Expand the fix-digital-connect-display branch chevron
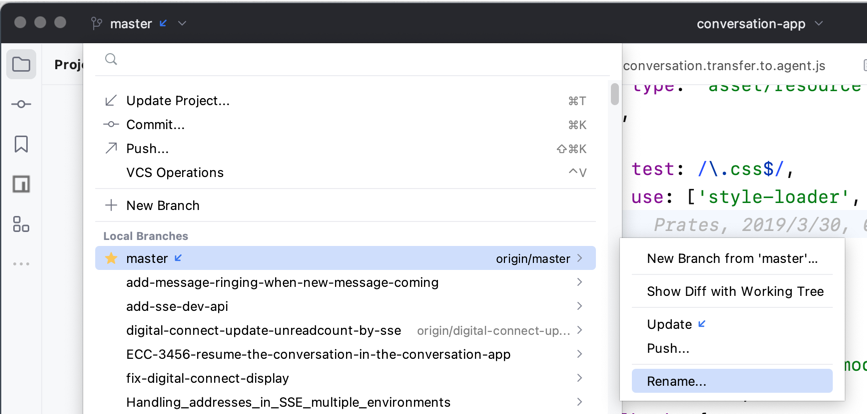 pyautogui.click(x=580, y=378)
